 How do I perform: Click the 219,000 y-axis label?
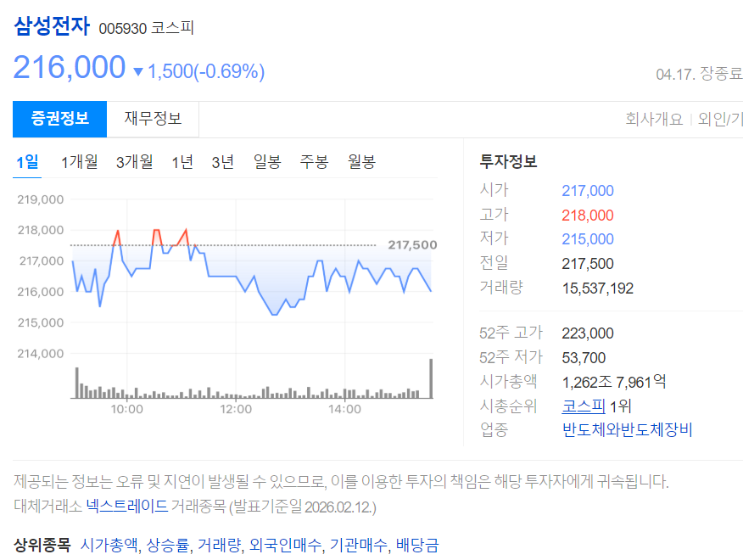click(40, 199)
